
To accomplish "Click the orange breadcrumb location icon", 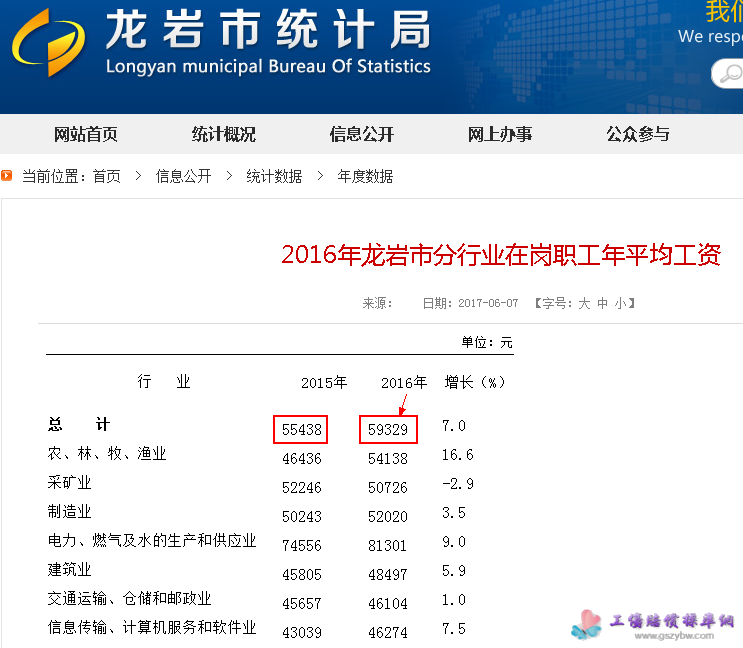I will coord(7,176).
